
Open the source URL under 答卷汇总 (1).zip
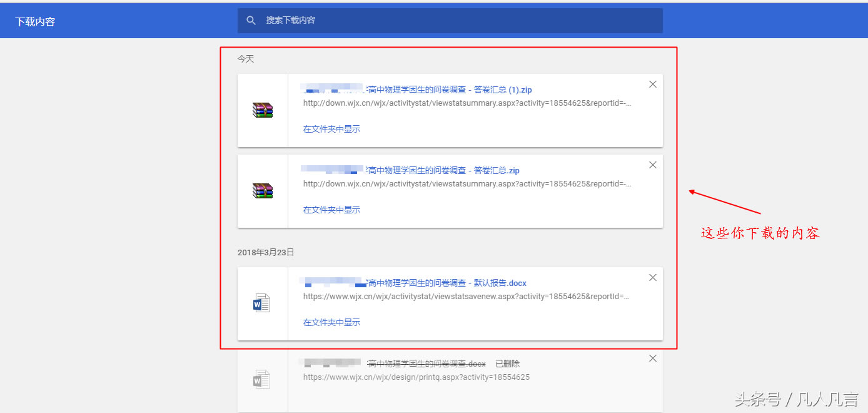(x=467, y=103)
